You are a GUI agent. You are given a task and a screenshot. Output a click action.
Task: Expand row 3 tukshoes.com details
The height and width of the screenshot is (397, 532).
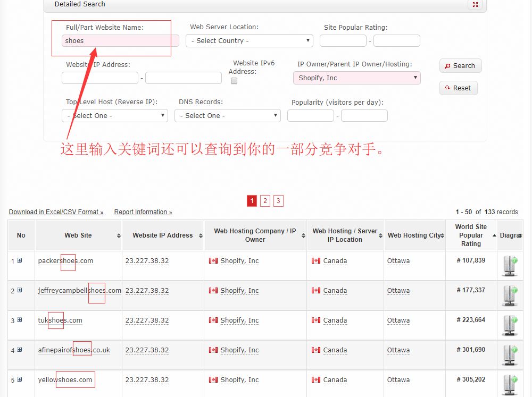point(20,320)
